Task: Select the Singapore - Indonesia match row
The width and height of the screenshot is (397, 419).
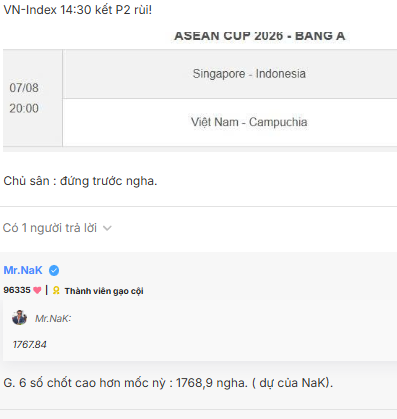Action: [230, 74]
